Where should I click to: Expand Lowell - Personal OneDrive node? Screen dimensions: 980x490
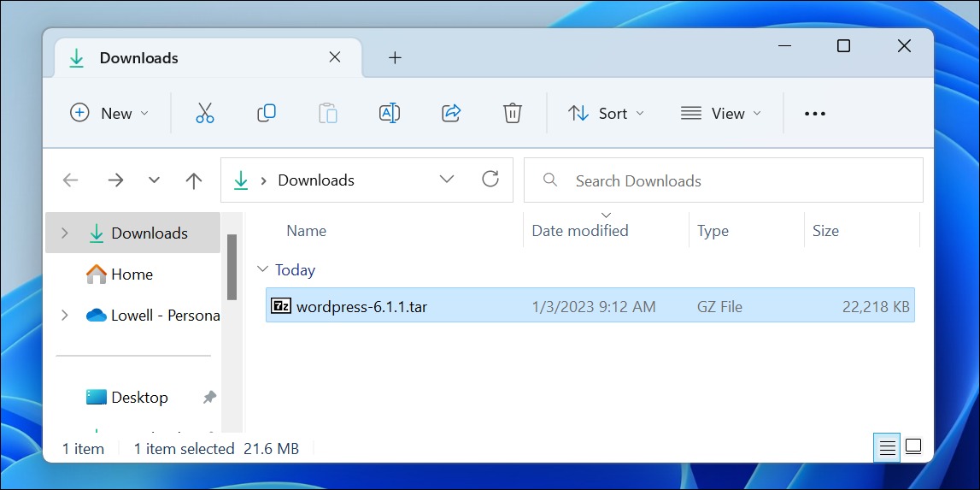pos(64,316)
